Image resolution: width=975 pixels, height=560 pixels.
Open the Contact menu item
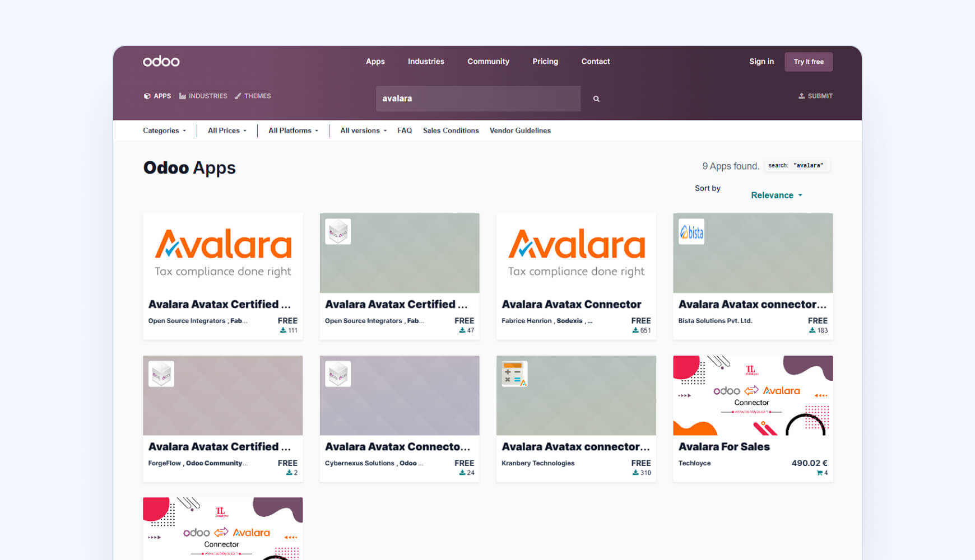coord(596,62)
